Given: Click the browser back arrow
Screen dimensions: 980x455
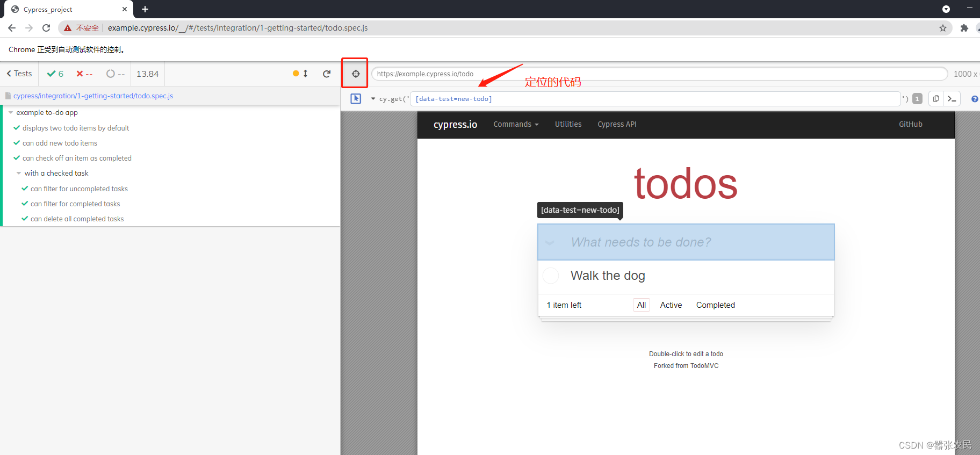Looking at the screenshot, I should pos(12,28).
